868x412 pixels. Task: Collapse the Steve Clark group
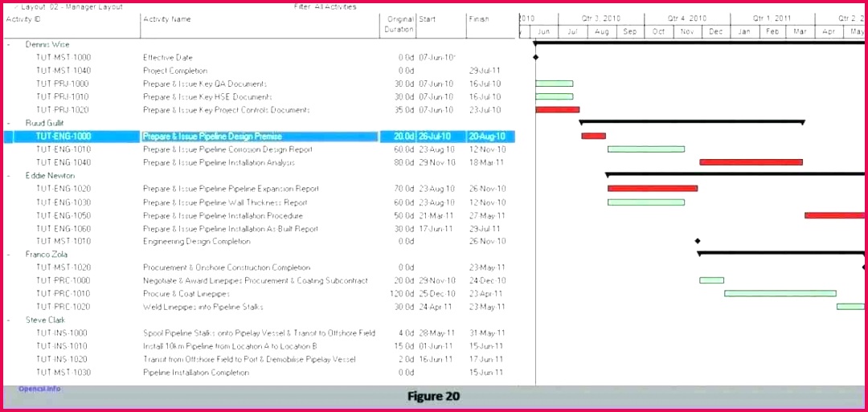click(9, 320)
